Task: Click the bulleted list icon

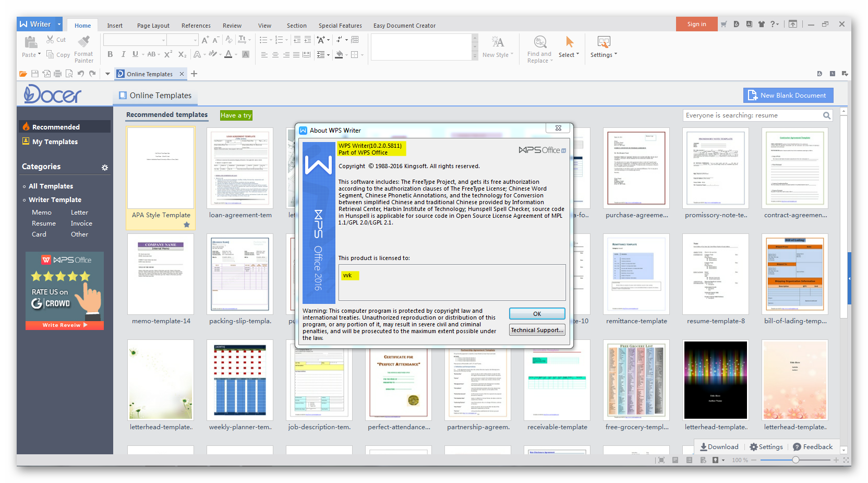Action: (263, 40)
